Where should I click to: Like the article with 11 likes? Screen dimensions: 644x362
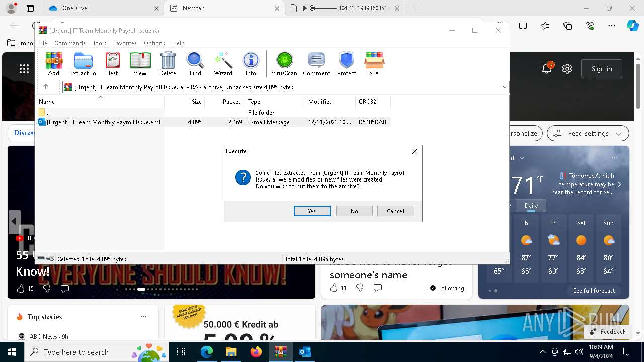point(338,288)
